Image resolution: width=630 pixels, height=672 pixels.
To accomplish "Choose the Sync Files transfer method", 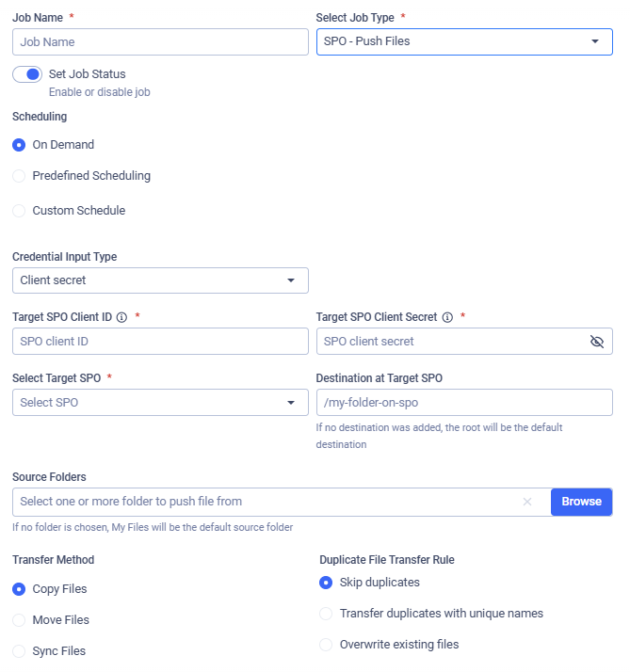I will click(19, 651).
